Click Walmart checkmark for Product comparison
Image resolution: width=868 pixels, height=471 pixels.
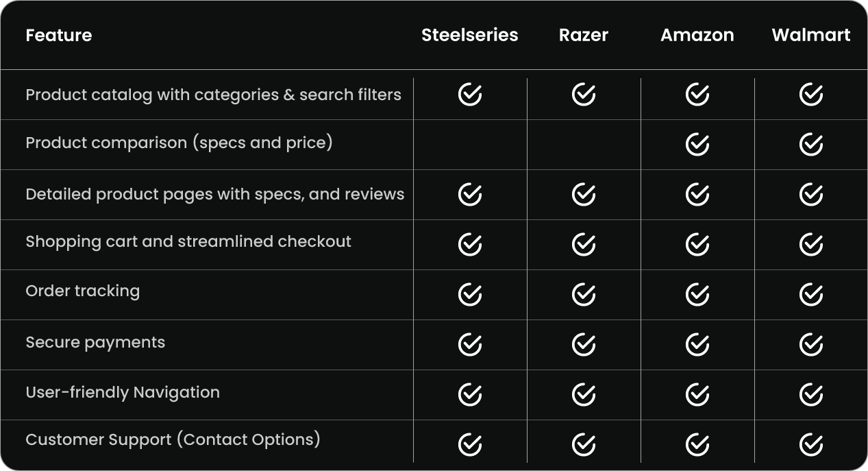click(811, 144)
